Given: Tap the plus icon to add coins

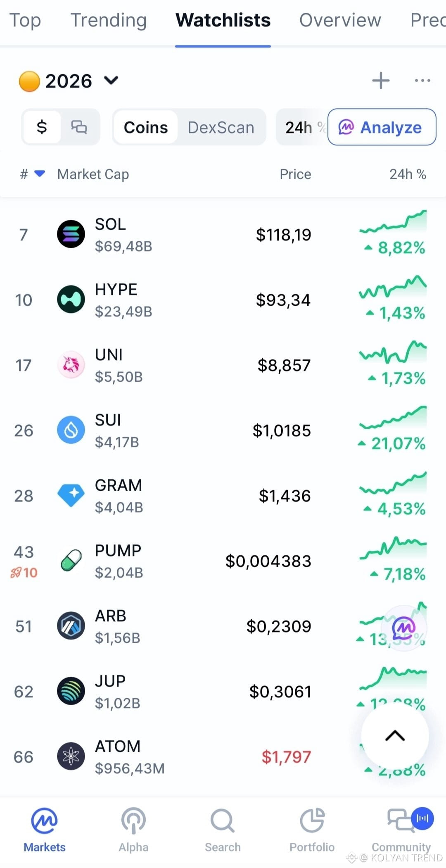Looking at the screenshot, I should 381,81.
